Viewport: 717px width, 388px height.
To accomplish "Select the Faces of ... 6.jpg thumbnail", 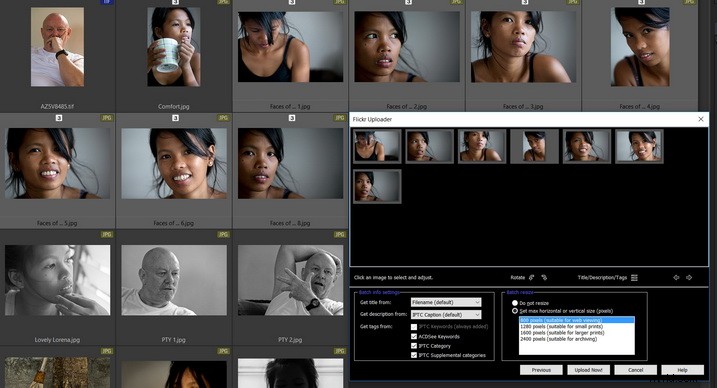I will coord(174,163).
